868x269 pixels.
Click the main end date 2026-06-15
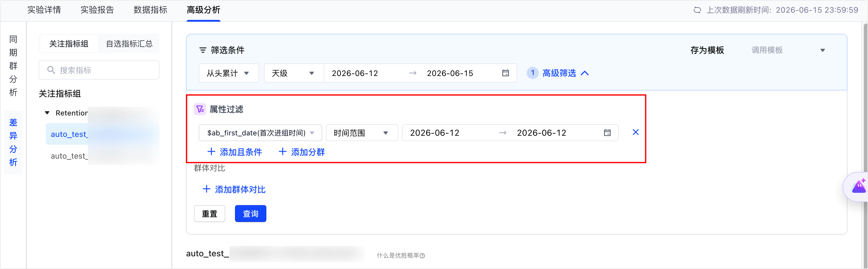tap(450, 73)
